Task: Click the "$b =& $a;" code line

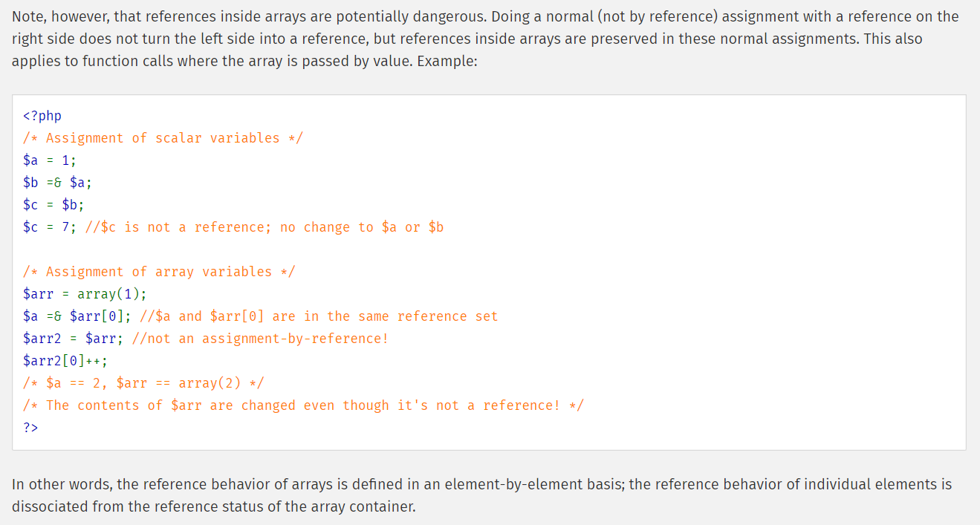Action: (57, 183)
